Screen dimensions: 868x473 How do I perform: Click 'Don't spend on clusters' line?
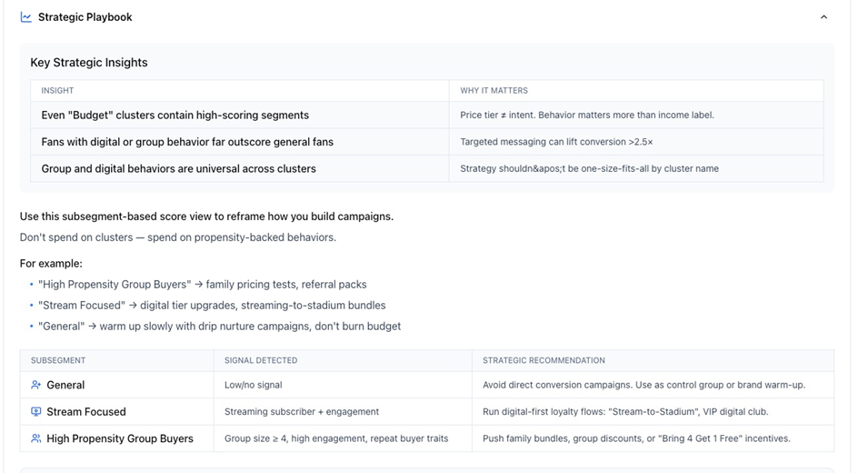click(178, 237)
